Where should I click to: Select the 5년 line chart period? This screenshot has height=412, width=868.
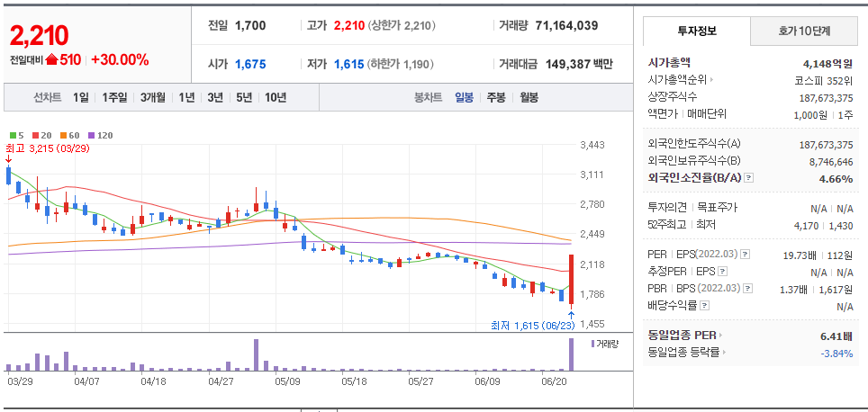click(244, 98)
